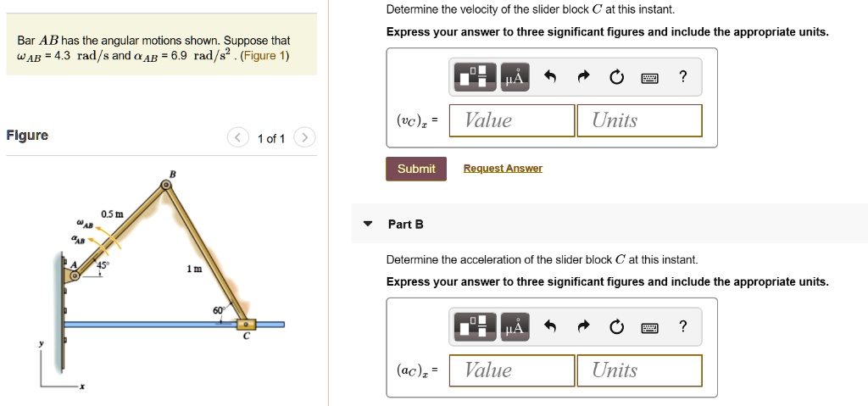Open templates tool in acceleration answer toolbar
Viewport: 868px width, 406px height.
[476, 327]
